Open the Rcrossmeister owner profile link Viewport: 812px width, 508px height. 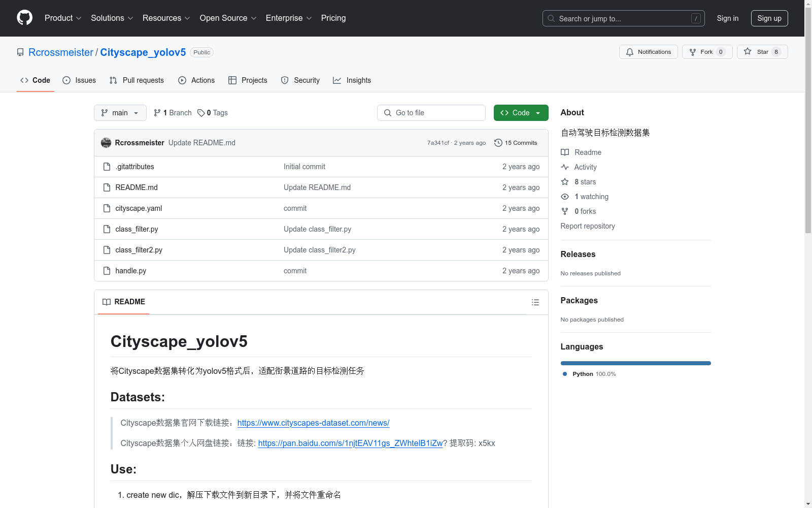pyautogui.click(x=61, y=52)
